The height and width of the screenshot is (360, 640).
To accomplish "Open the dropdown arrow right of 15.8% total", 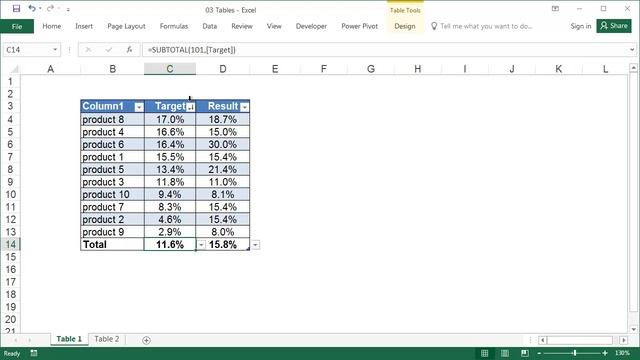I will tap(256, 244).
